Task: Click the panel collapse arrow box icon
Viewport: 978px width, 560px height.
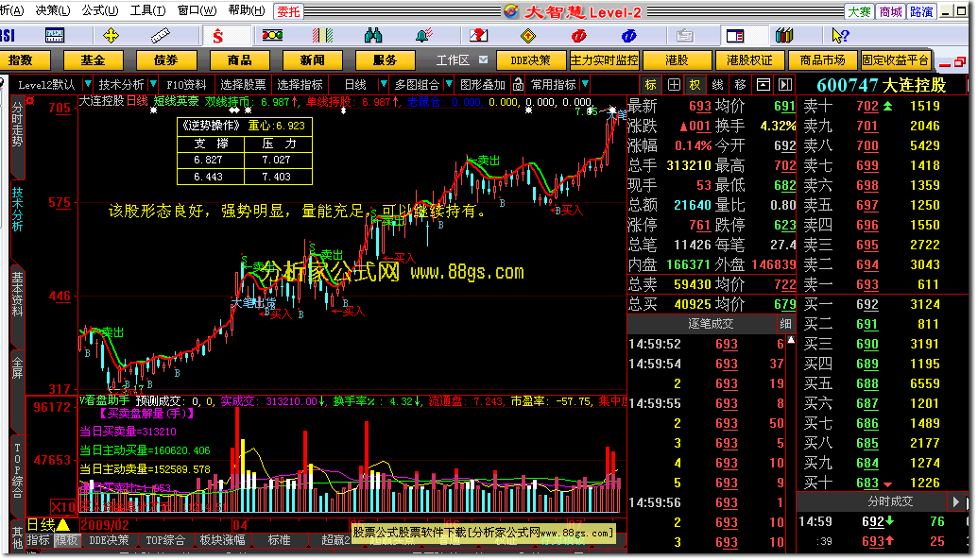Action: (763, 84)
